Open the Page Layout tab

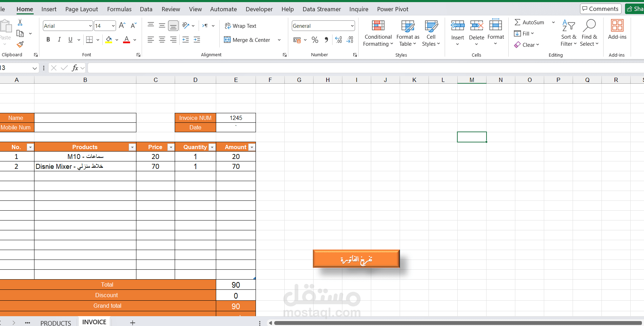point(82,9)
